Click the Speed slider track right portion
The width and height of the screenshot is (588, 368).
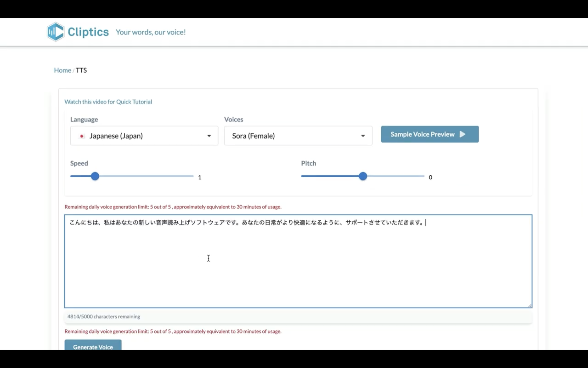[x=146, y=176]
